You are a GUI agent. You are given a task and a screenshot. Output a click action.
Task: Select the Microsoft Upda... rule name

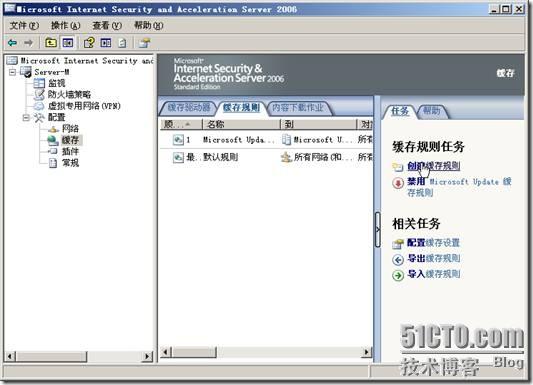[x=239, y=140]
